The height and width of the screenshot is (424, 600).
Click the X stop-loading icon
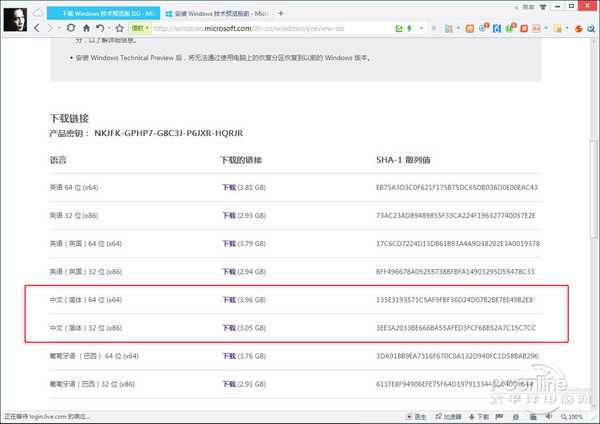[x=434, y=28]
